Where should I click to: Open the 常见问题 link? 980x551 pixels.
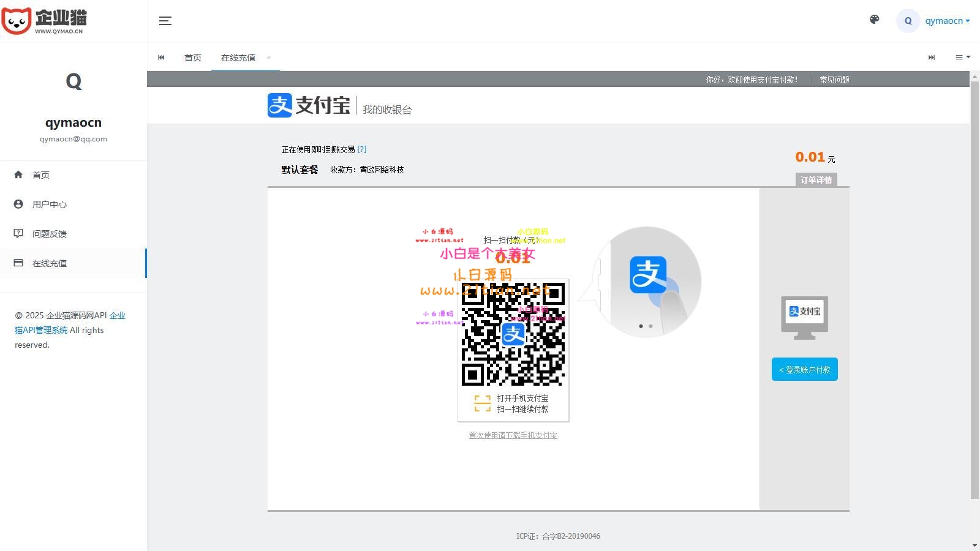[834, 80]
